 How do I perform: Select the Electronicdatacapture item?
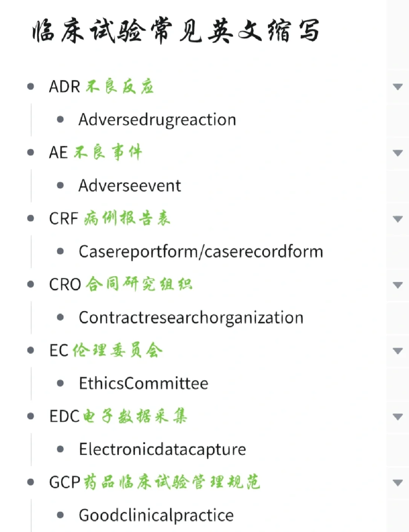click(162, 449)
